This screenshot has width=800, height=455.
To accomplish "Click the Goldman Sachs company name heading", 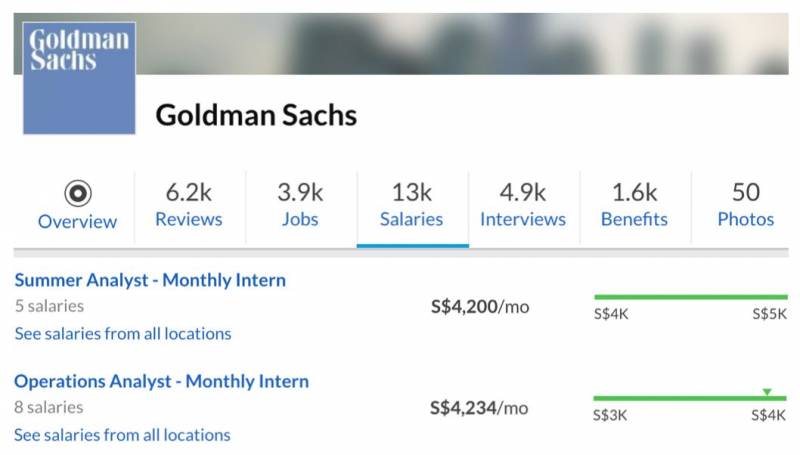I will pyautogui.click(x=256, y=115).
